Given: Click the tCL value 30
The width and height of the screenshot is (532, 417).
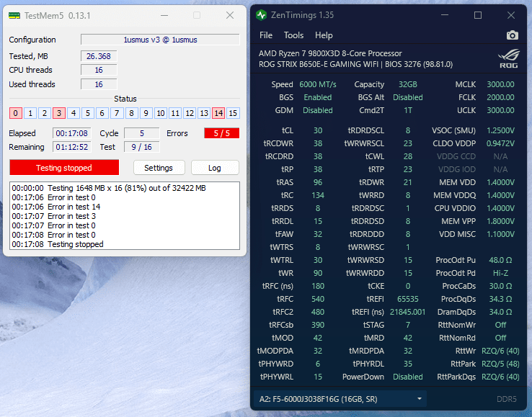Looking at the screenshot, I should click(x=318, y=130).
